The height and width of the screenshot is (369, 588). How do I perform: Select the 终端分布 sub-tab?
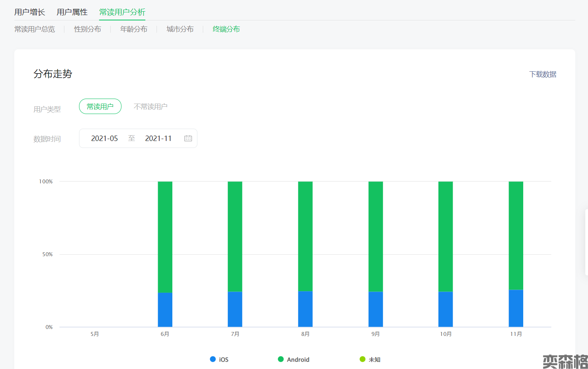(x=226, y=29)
